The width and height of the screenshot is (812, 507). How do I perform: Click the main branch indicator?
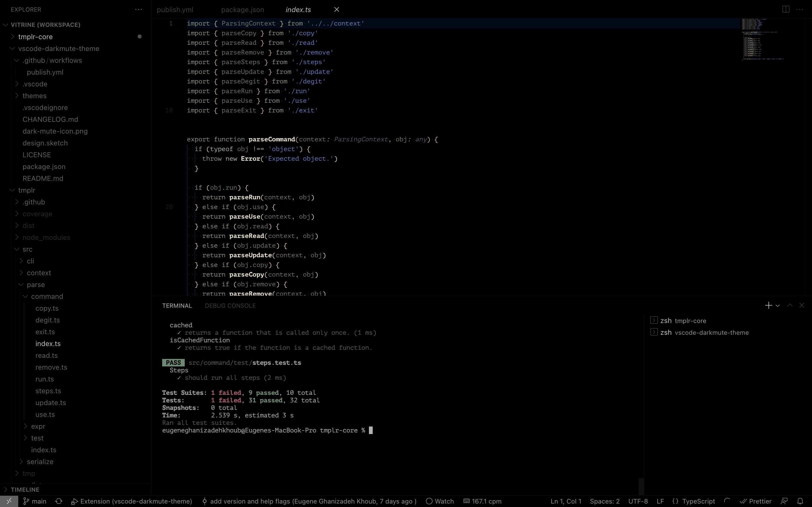point(35,501)
